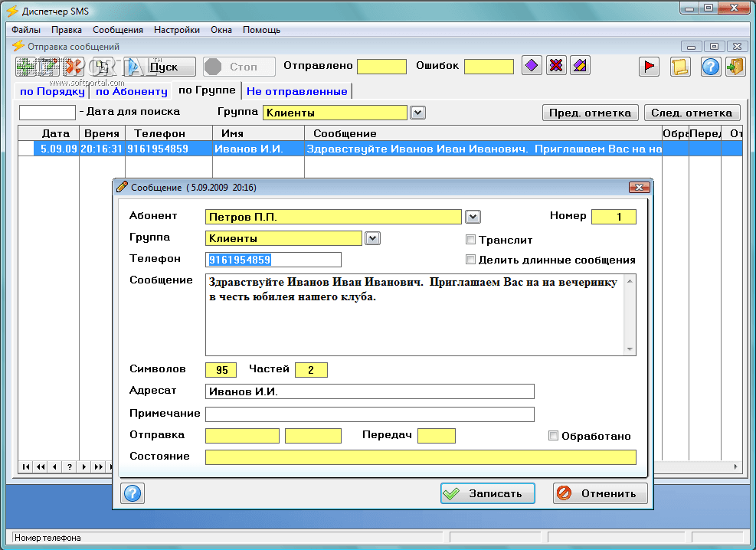
Task: Open the Файлы menu
Action: 26,30
